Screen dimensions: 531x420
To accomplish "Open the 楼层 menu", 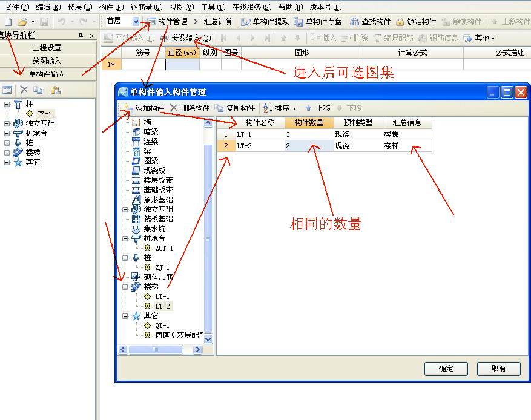I will [x=80, y=7].
